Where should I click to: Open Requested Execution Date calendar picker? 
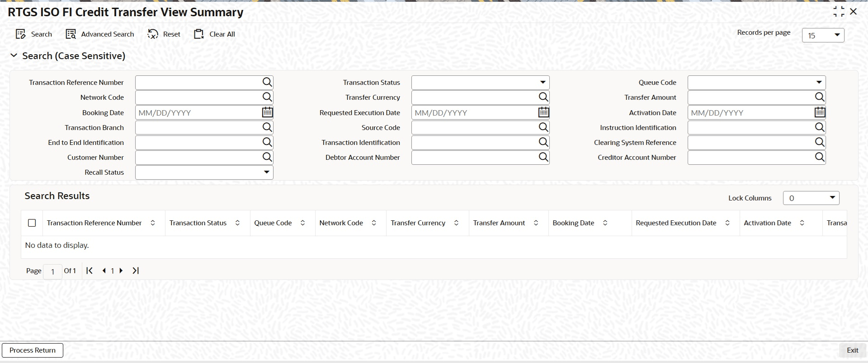point(543,112)
